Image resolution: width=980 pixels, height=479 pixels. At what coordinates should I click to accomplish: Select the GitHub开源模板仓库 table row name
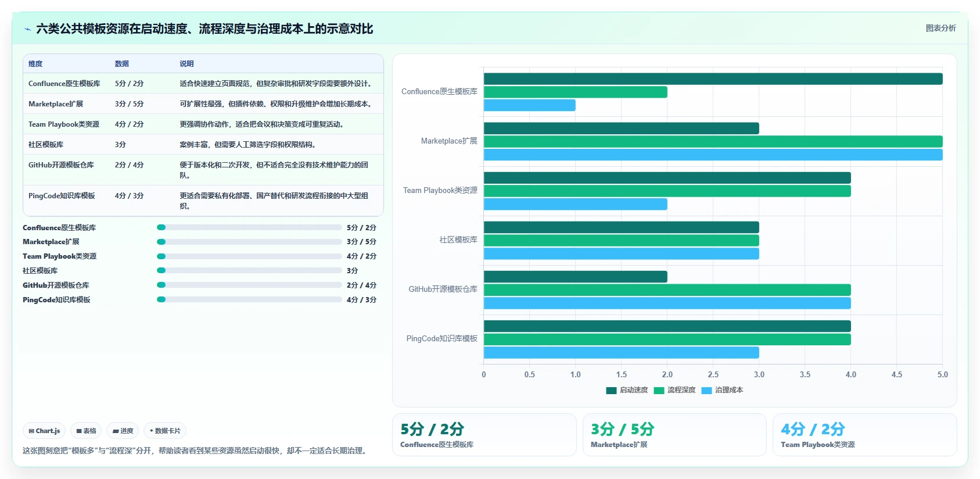[x=61, y=165]
